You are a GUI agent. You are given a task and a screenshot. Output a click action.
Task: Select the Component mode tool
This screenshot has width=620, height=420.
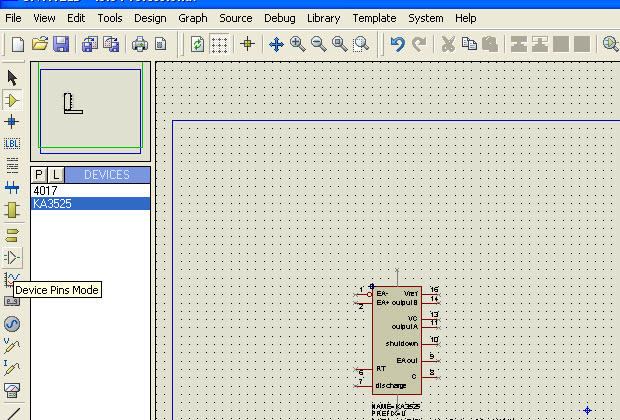point(13,100)
